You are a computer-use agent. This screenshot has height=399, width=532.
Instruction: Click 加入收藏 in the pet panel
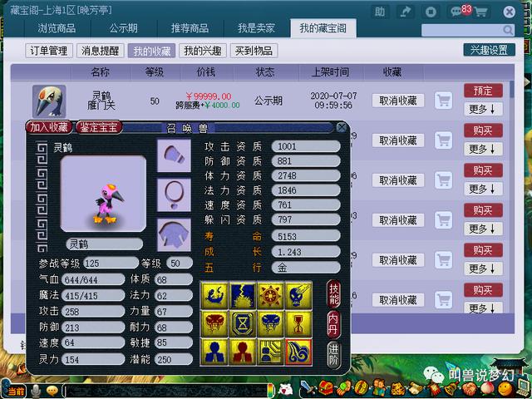[49, 127]
